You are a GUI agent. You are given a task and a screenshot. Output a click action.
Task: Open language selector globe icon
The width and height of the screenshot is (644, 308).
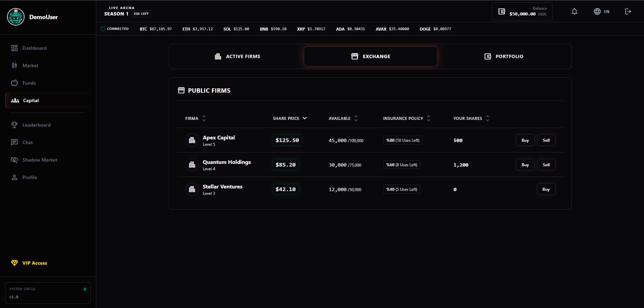point(597,11)
